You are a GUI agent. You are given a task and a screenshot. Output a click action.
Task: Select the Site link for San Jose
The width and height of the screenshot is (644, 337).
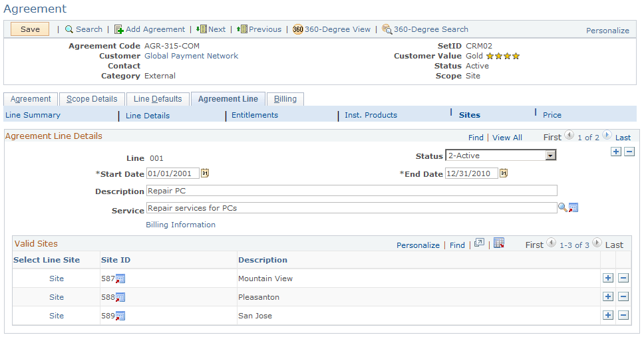coord(57,316)
